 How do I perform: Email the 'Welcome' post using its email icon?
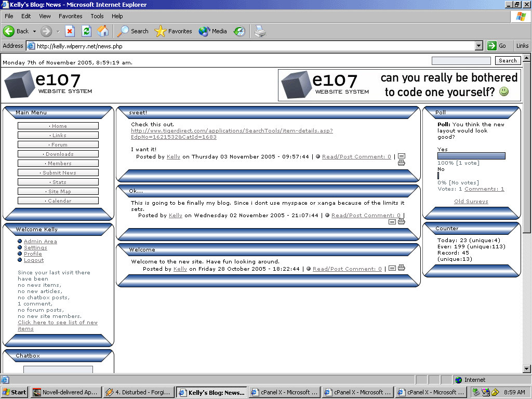[x=392, y=269]
